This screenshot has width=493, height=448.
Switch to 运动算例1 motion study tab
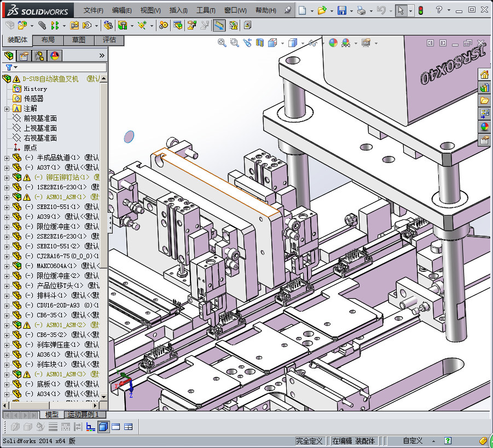coord(83,415)
